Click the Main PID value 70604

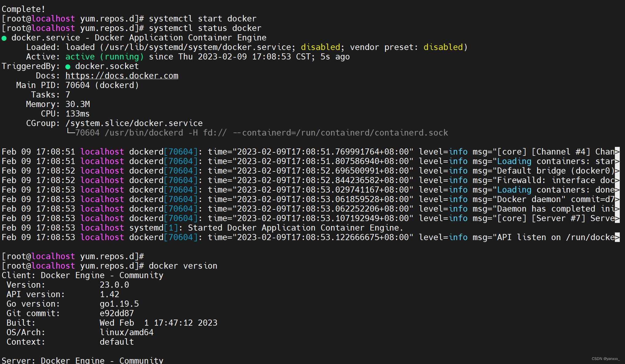pos(78,85)
